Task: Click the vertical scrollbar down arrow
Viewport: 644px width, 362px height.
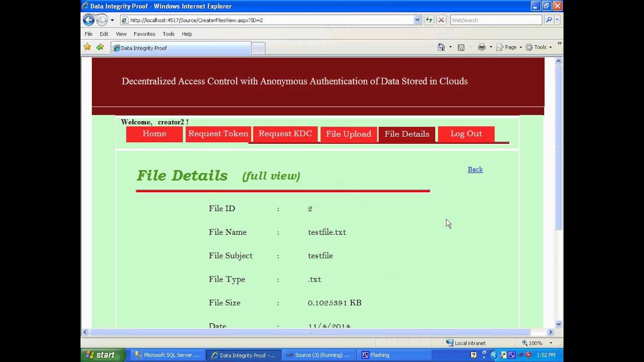Action: (x=558, y=324)
